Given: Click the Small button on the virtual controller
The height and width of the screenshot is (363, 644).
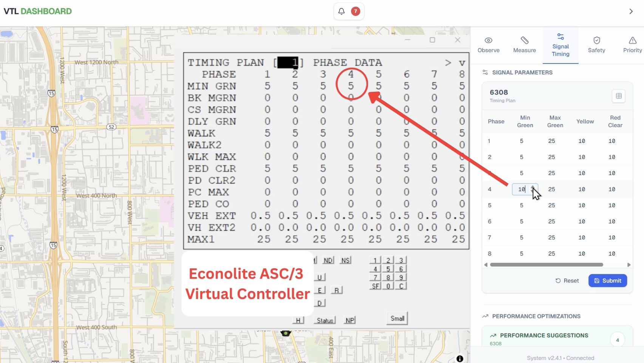Looking at the screenshot, I should point(397,318).
